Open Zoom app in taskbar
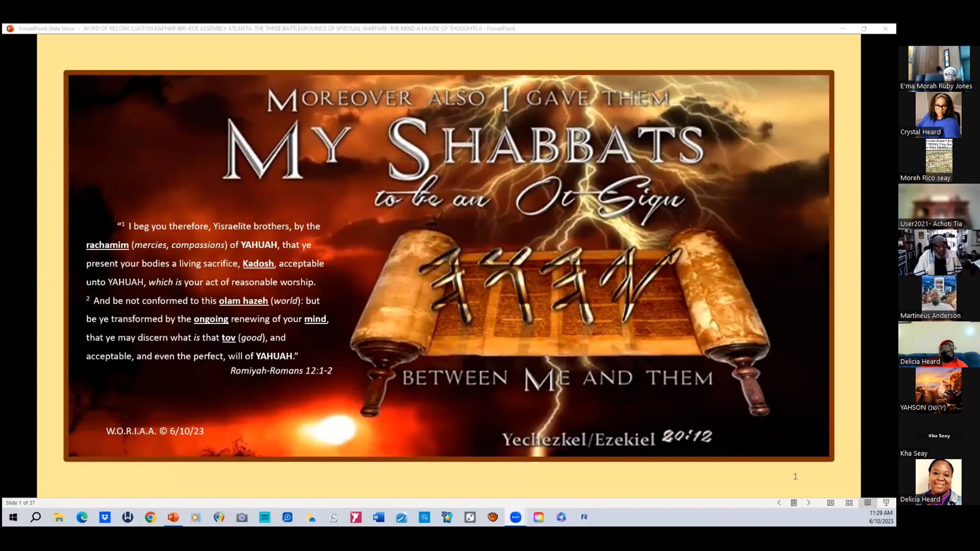Viewport: 980px width, 551px height. [x=516, y=518]
